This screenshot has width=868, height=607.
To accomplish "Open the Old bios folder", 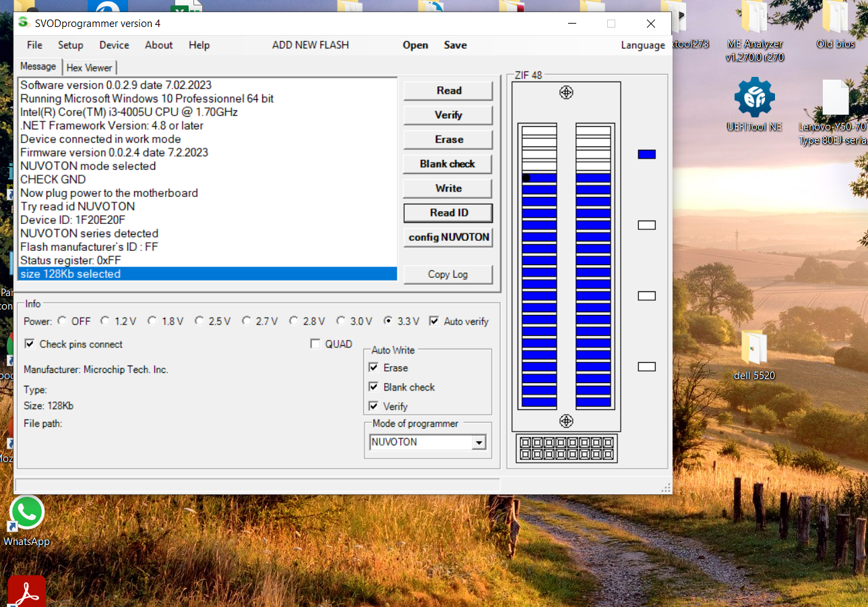I will point(835,18).
